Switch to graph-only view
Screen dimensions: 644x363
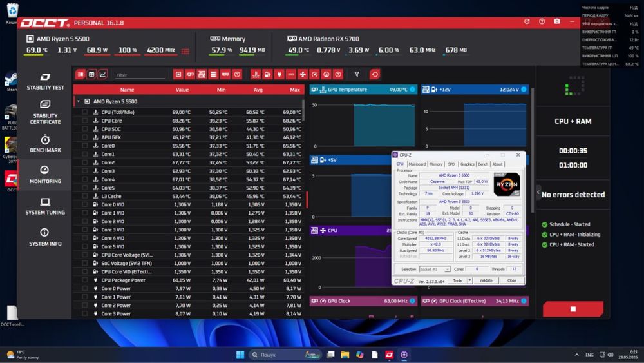(102, 74)
